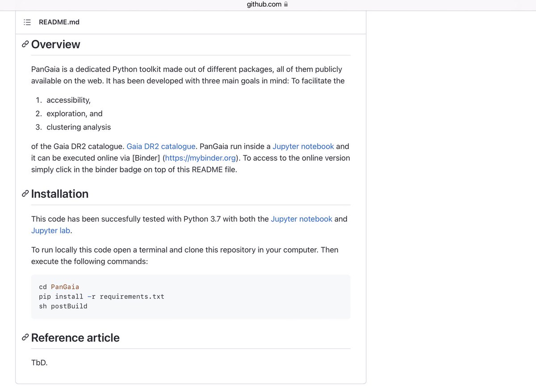Click the 'sh postBuild' code line

click(x=63, y=306)
